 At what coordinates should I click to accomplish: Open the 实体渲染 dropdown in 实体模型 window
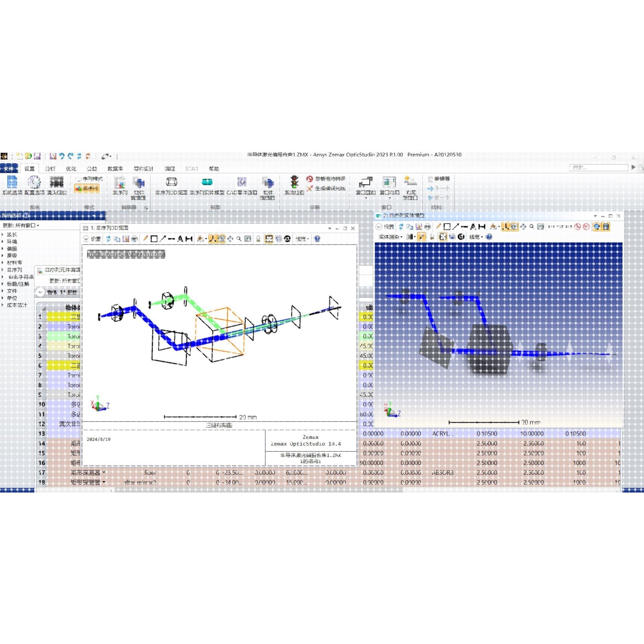pyautogui.click(x=390, y=237)
